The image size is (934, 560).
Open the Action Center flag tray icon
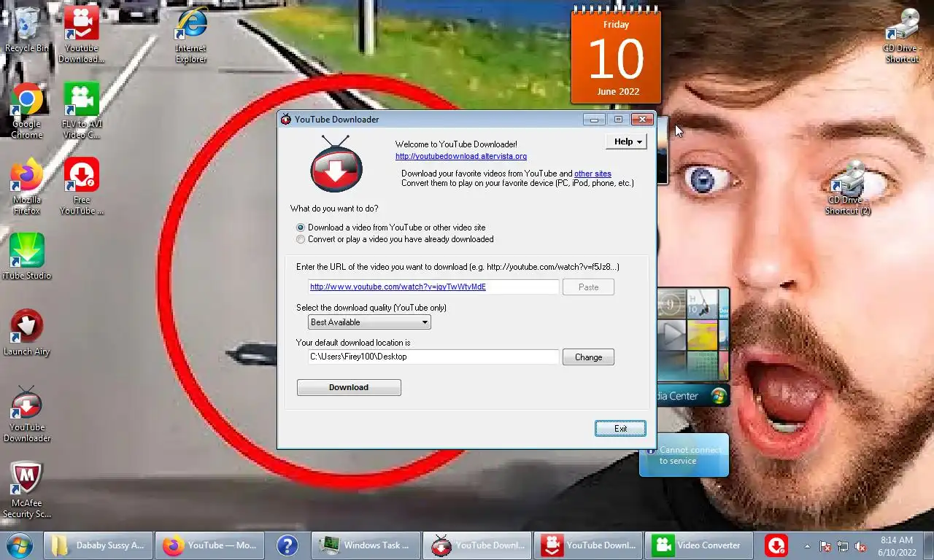(x=825, y=546)
